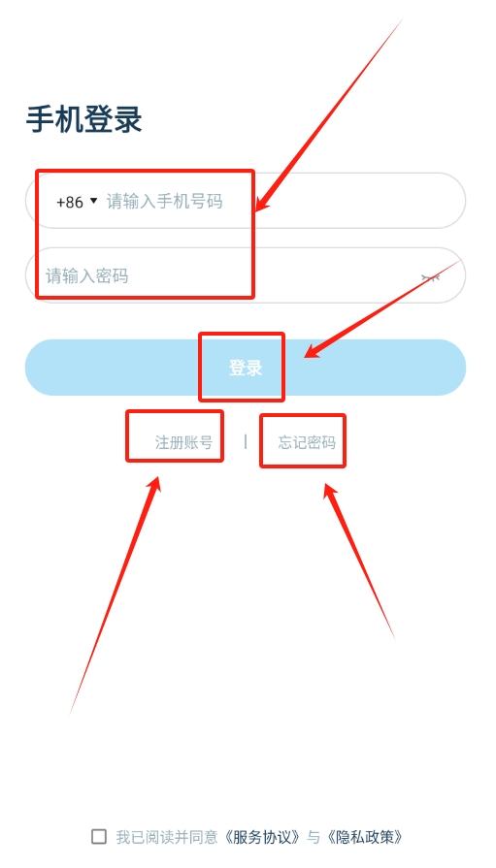
Task: Click the red arrow pointing at 注册账号
Action: pyautogui.click(x=116, y=595)
